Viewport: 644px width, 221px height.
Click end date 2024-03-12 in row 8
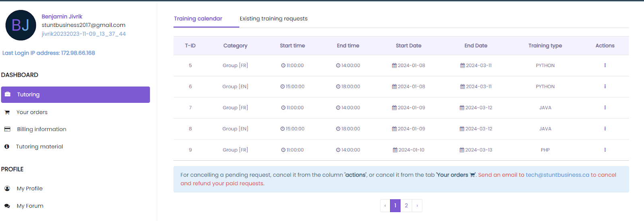(479, 129)
